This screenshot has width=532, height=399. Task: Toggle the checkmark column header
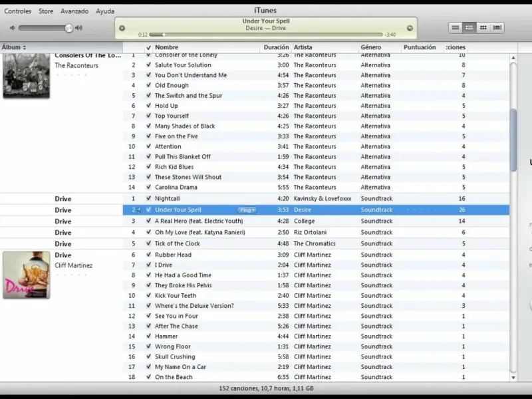[148, 47]
